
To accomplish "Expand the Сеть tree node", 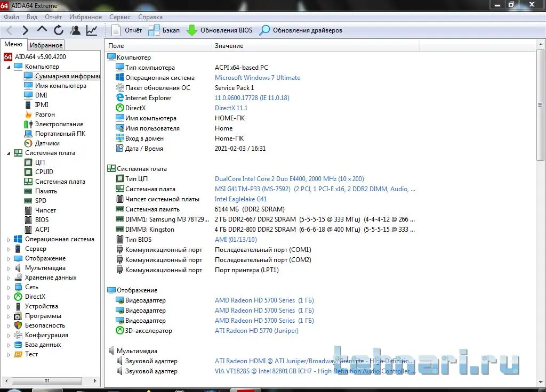I will pos(9,287).
